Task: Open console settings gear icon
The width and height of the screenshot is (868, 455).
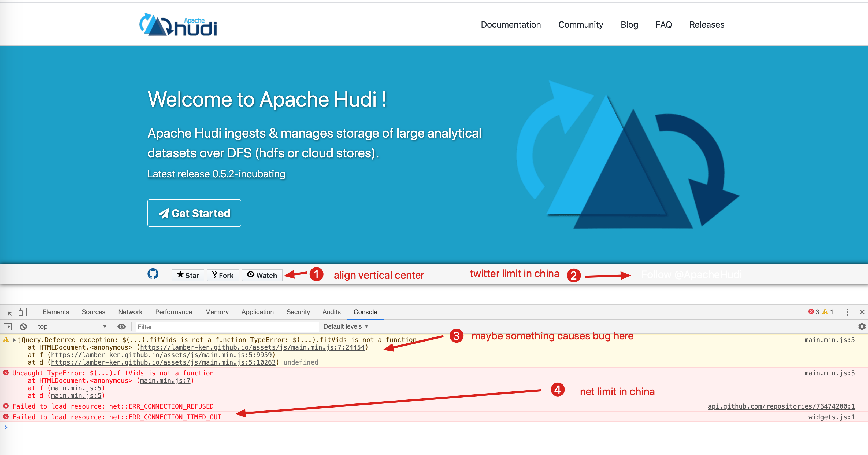Action: 862,326
